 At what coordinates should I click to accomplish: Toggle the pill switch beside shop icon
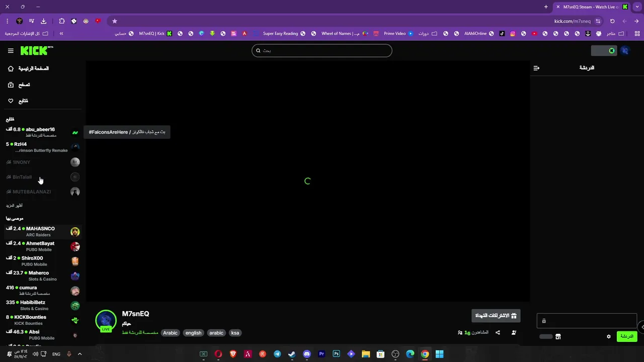pos(546,336)
